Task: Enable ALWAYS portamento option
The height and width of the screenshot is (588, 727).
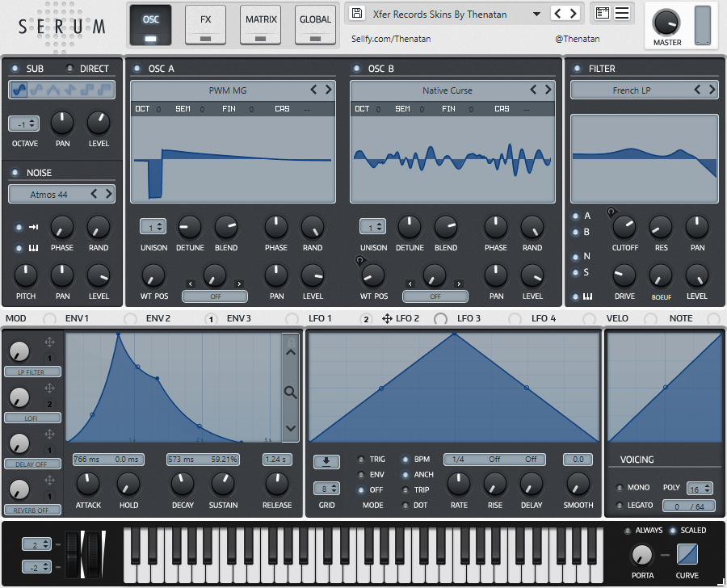Action: click(x=628, y=531)
